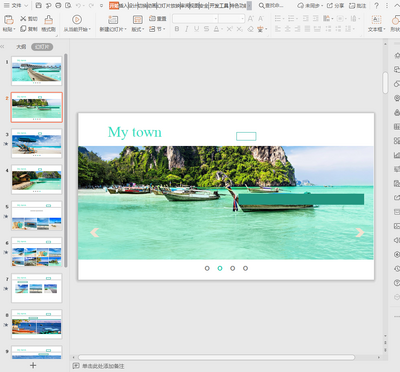This screenshot has width=400, height=372.
Task: Select slide 4 thumbnail with hut
Action: click(37, 179)
